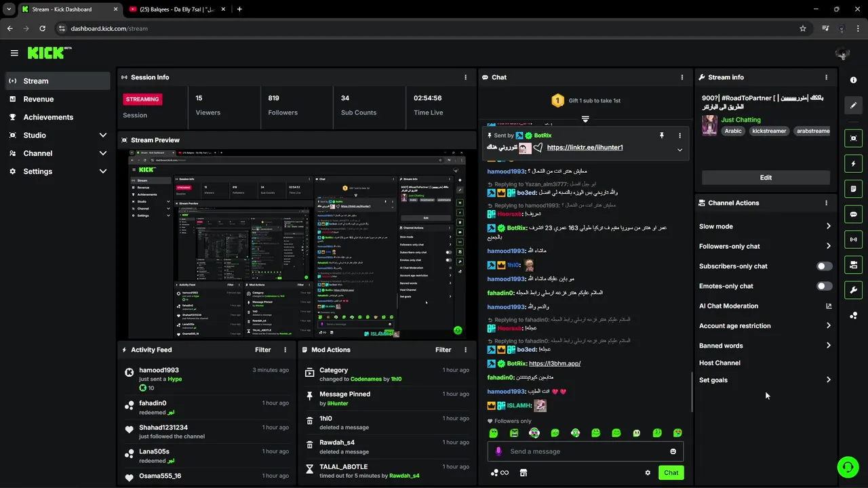Click the chat panel scrollbar
The height and width of the screenshot is (488, 868).
pos(692,392)
